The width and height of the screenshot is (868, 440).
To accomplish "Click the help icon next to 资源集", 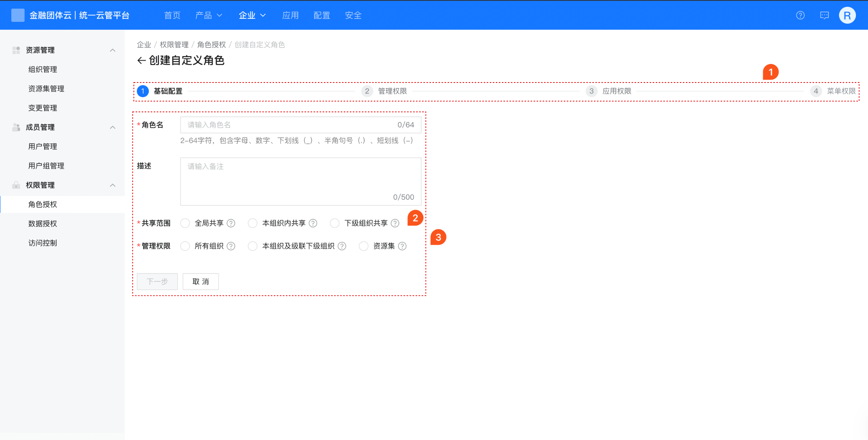I will tap(402, 246).
